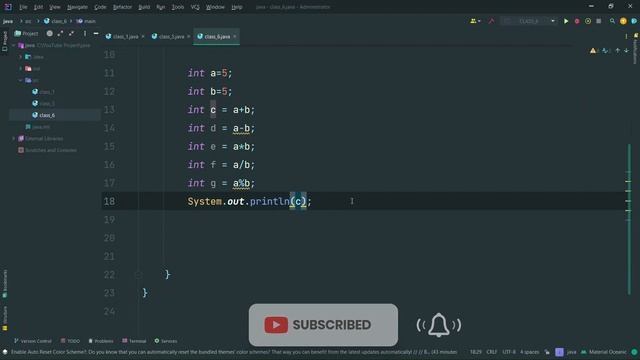This screenshot has height=360, width=640.
Task: Open Version Control tool window
Action: (33, 341)
